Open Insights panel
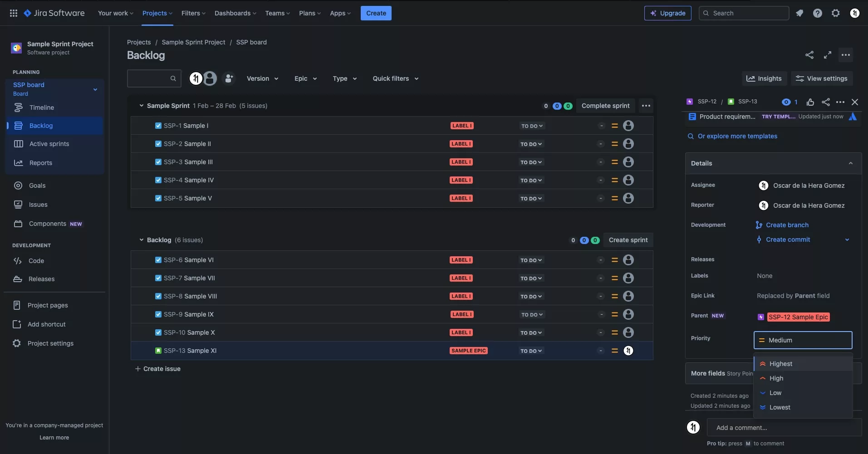The width and height of the screenshot is (868, 454). click(765, 78)
